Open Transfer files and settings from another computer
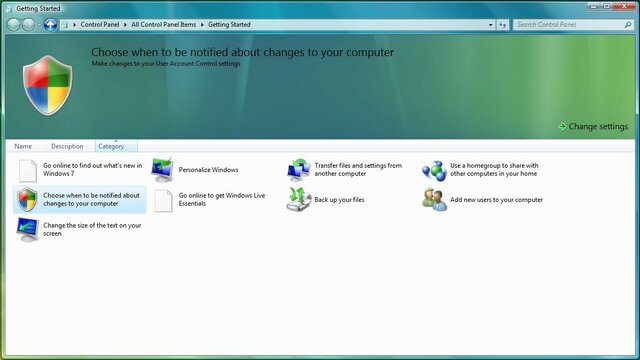The image size is (640, 360). tap(358, 169)
